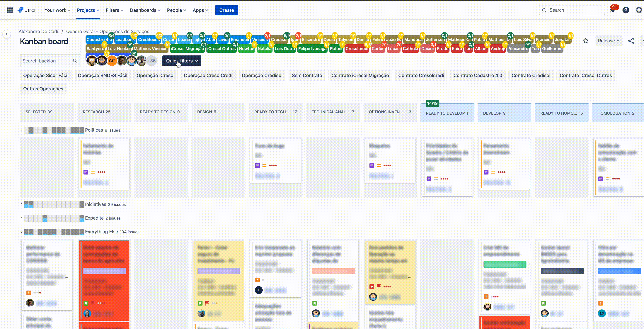Click the Cresolcredi red label
Image resolution: width=644 pixels, height=329 pixels.
[357, 49]
